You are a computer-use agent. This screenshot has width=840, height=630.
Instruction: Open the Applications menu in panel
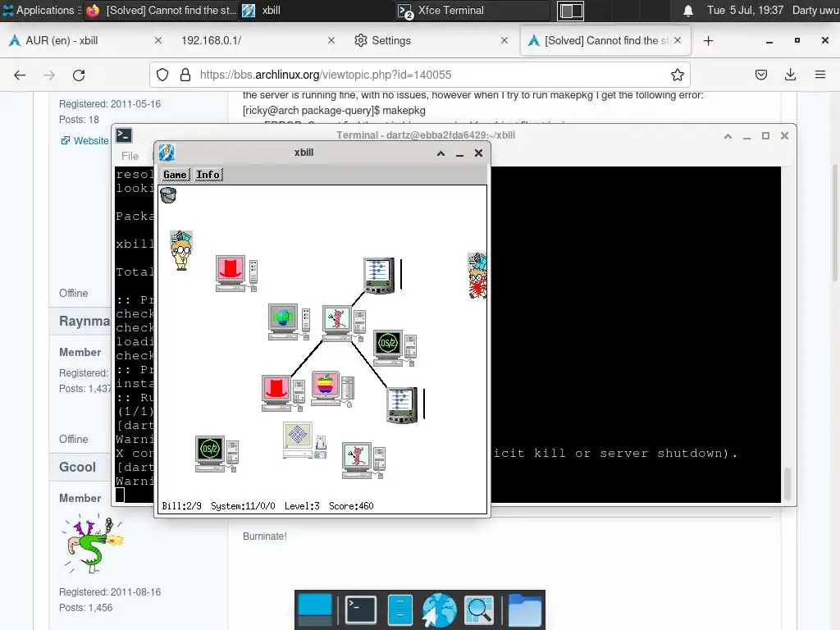41,10
